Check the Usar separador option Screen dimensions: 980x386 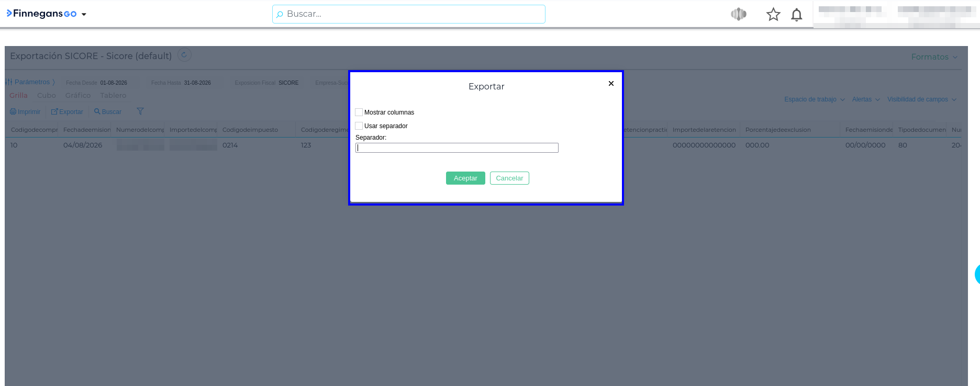pyautogui.click(x=359, y=126)
